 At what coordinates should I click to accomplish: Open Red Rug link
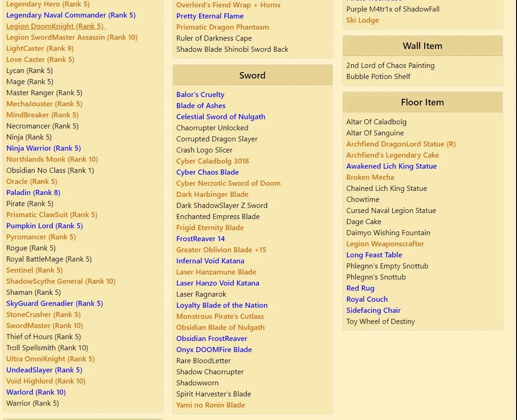tap(360, 288)
